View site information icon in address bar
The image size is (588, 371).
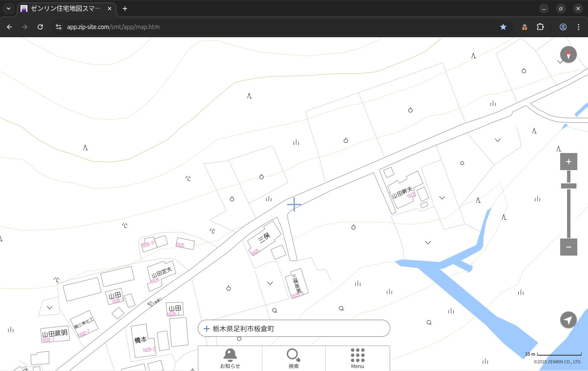[59, 27]
